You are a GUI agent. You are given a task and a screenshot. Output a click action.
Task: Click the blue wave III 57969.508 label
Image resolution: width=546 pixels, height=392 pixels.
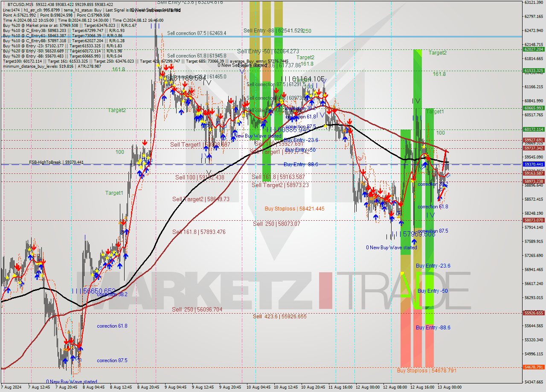413,234
